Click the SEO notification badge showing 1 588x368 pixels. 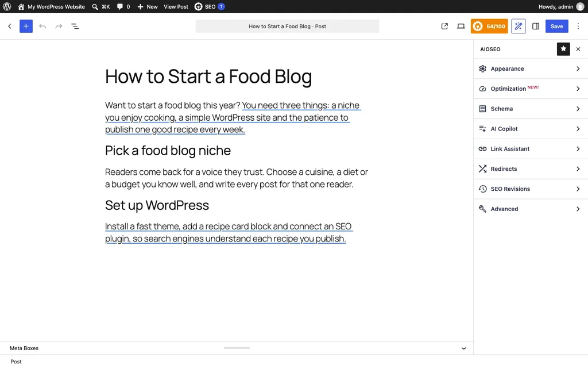(x=221, y=6)
